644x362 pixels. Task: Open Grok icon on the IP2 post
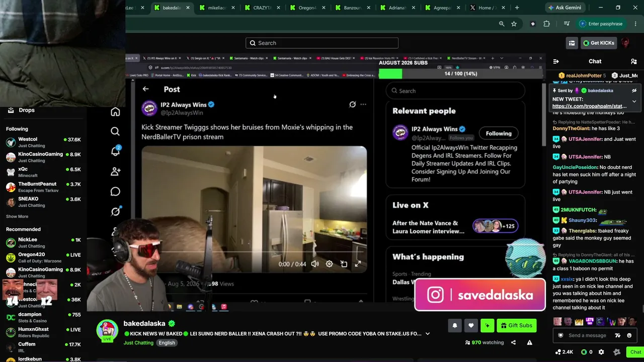tap(352, 105)
